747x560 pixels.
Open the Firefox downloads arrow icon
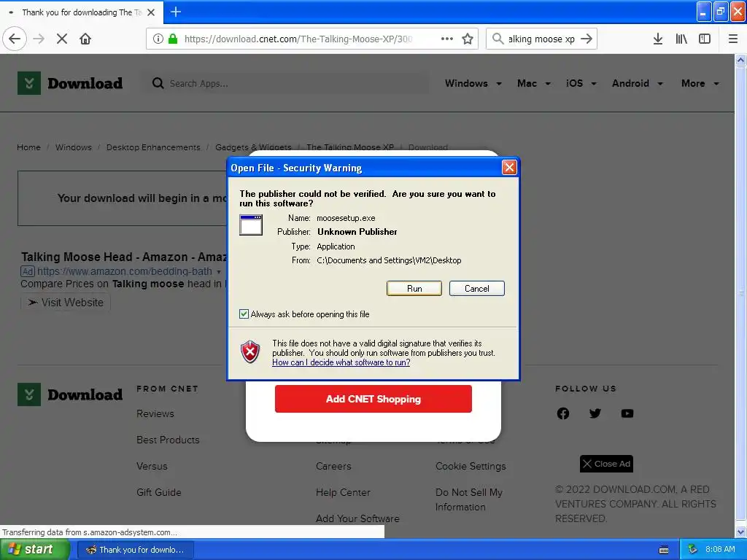[658, 39]
